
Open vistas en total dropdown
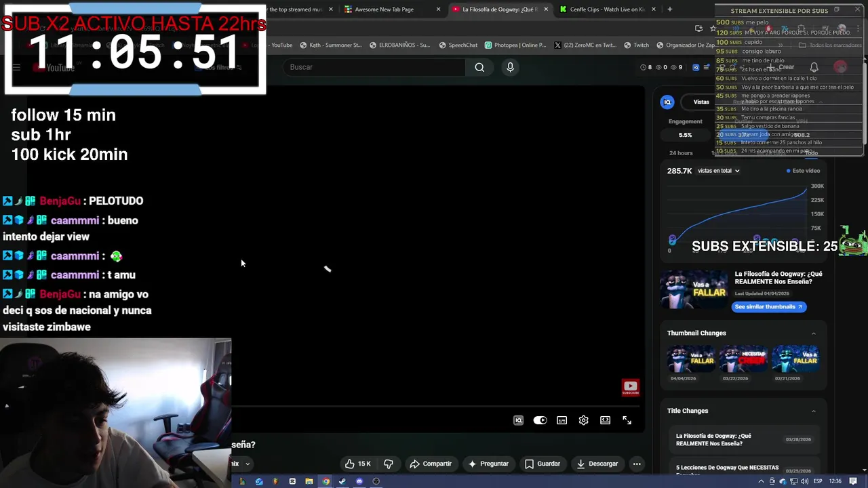pyautogui.click(x=718, y=171)
